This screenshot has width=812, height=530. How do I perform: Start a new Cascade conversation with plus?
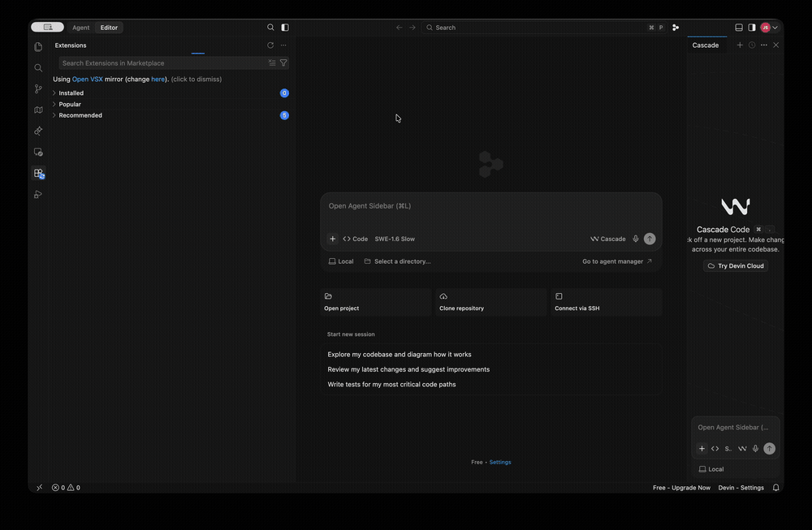pos(740,45)
